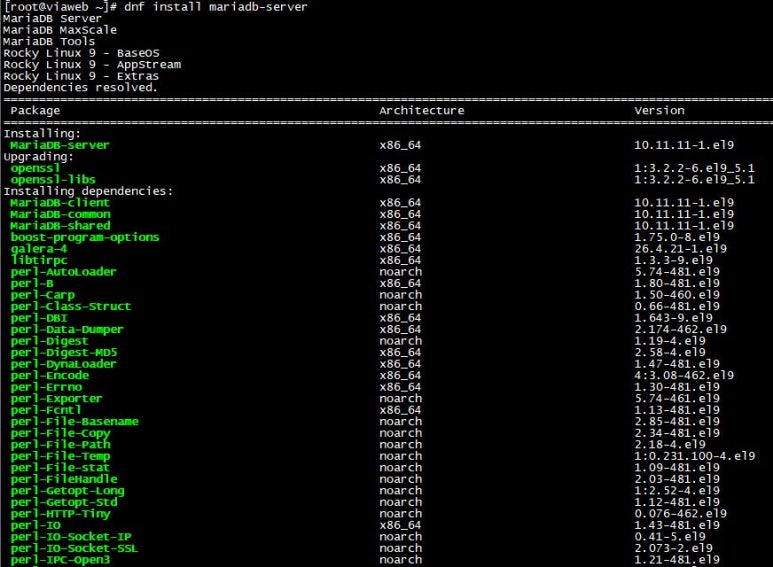Click the 'Upgrading:' section label

coord(38,157)
